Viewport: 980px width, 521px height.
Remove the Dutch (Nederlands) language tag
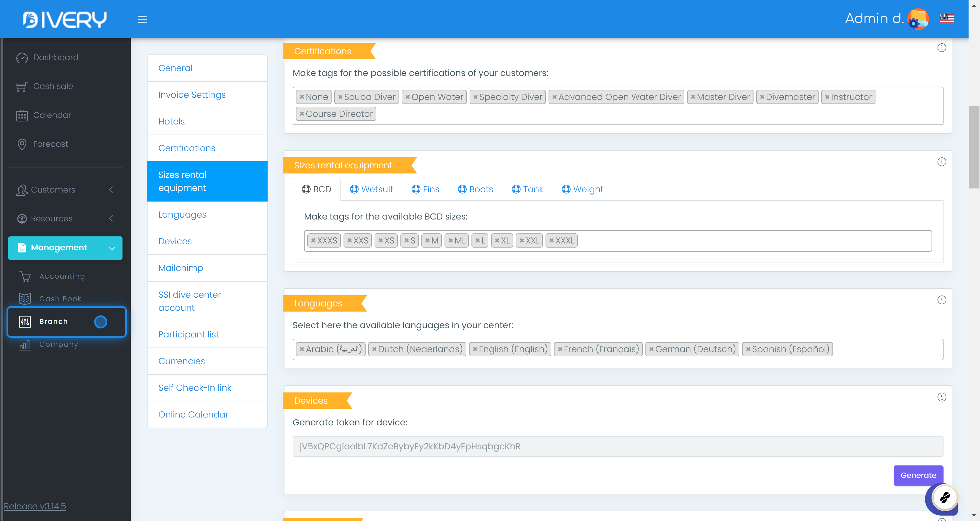pyautogui.click(x=374, y=349)
